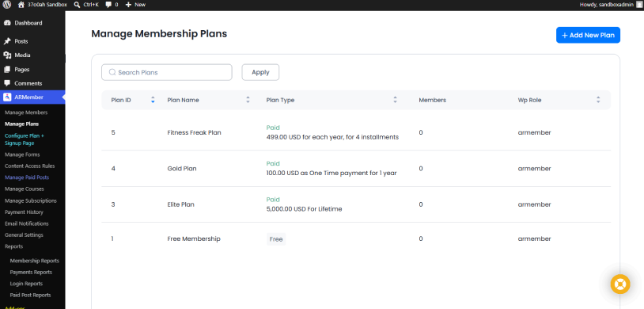Screen dimensions: 644x309
Task: Open Payment History
Action: (24, 212)
